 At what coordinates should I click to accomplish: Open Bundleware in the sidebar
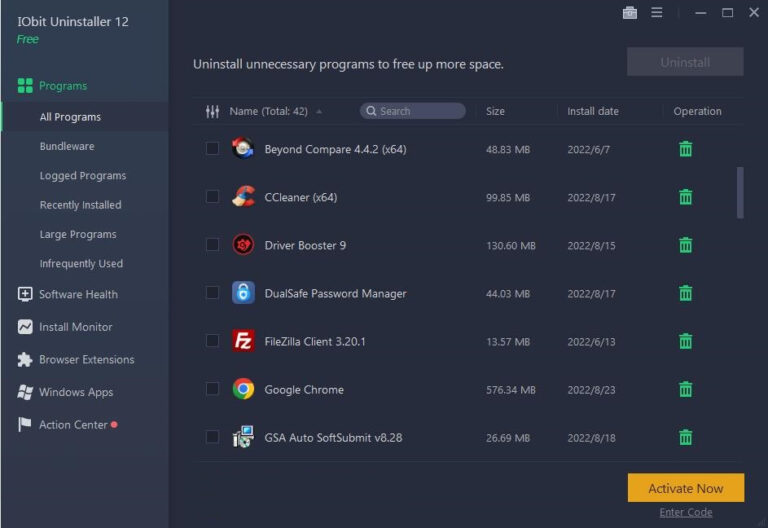[x=67, y=146]
